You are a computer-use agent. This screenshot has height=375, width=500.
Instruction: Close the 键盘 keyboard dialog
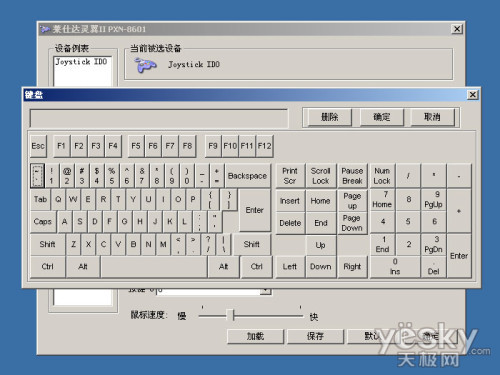click(x=473, y=95)
